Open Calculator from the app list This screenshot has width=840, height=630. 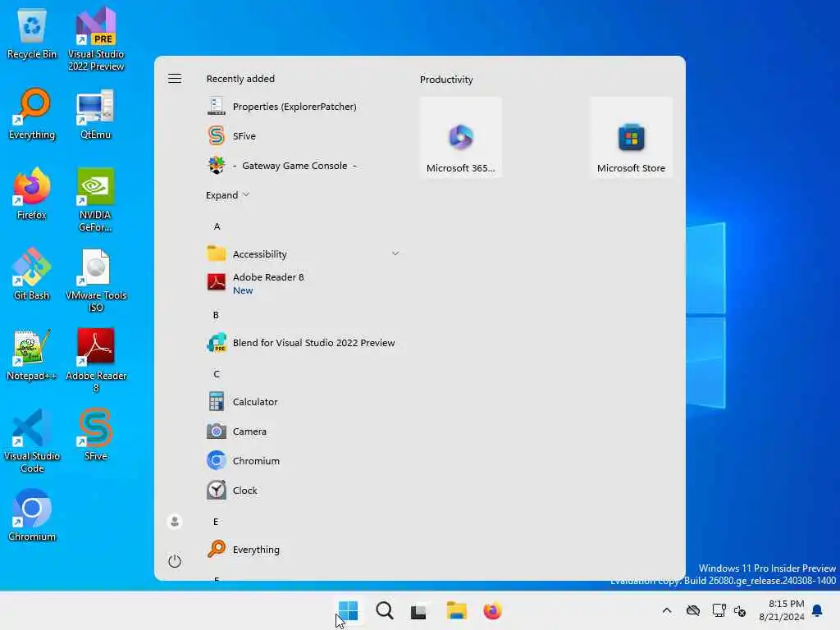(x=304, y=402)
